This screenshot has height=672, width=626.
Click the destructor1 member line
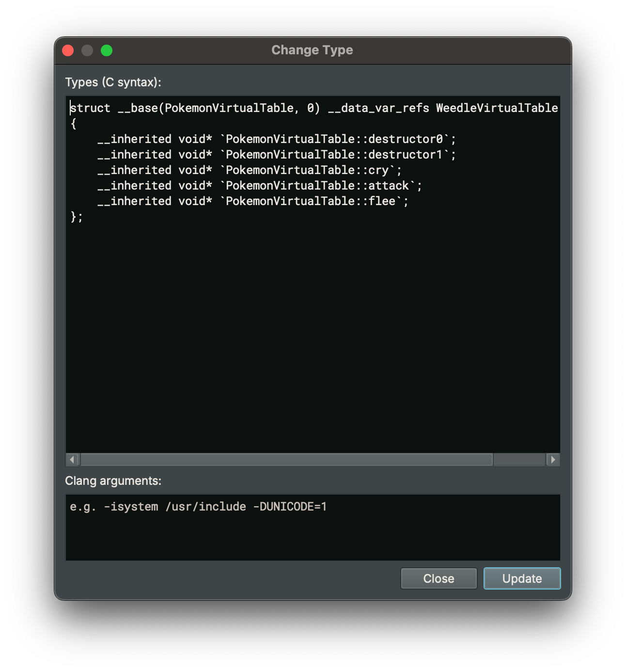click(x=277, y=155)
